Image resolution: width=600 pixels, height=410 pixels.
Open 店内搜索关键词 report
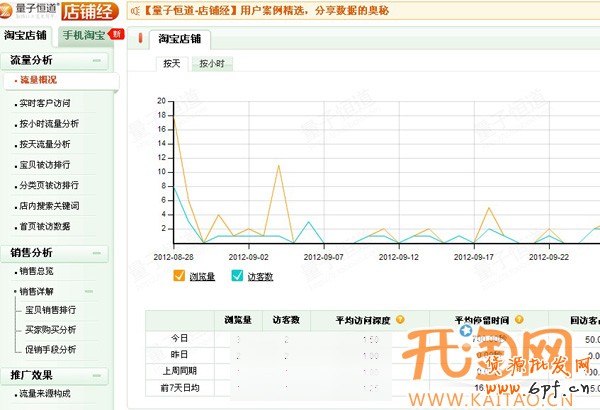[48, 206]
